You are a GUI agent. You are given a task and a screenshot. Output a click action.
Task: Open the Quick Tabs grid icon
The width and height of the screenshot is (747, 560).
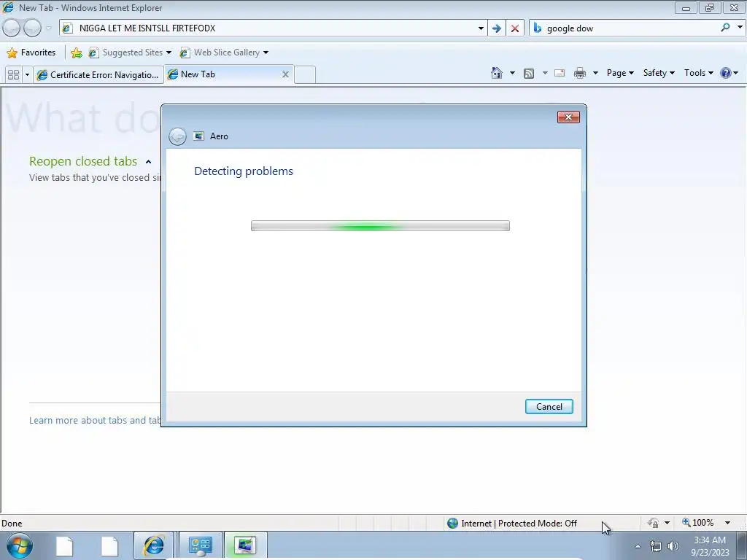tap(14, 75)
